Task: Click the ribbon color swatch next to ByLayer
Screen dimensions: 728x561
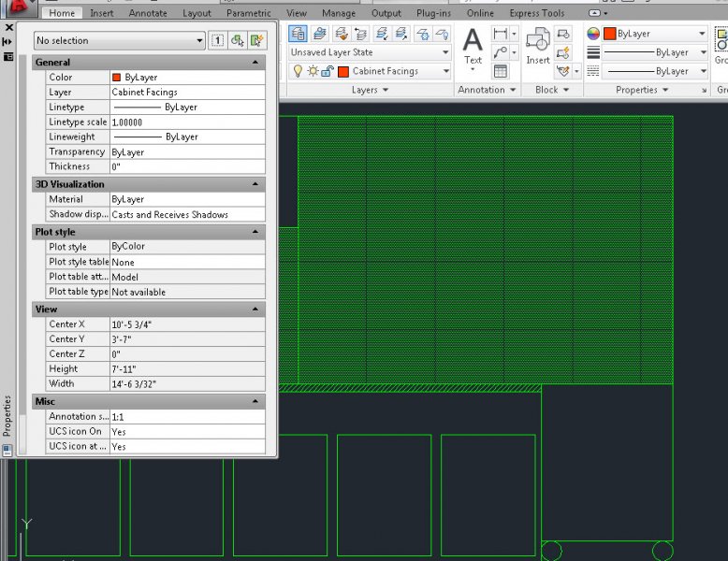Action: (609, 34)
